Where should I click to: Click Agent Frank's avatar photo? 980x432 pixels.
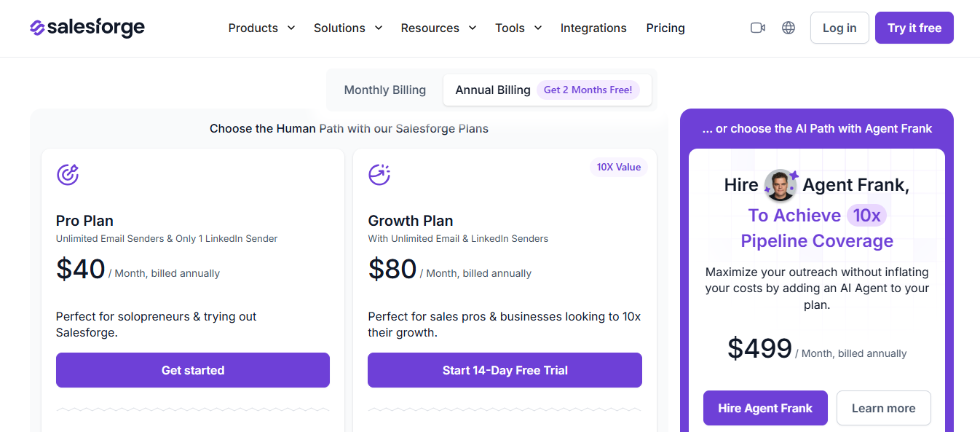coord(780,184)
